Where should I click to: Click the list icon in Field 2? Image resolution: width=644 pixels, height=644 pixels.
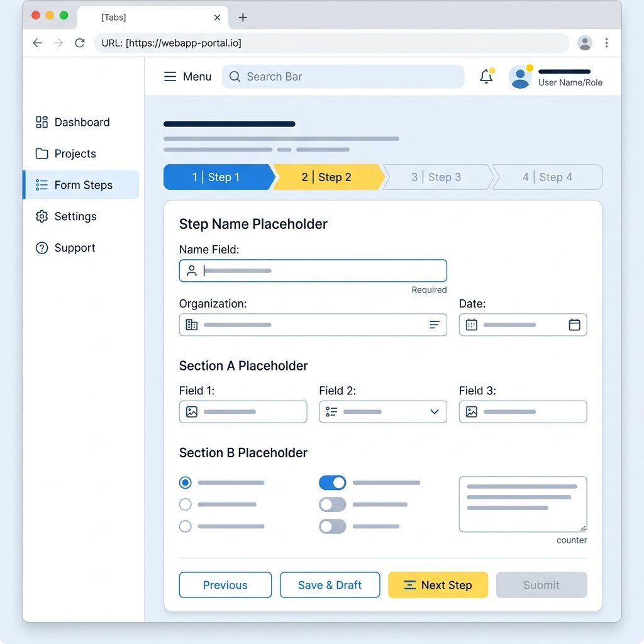coord(331,411)
